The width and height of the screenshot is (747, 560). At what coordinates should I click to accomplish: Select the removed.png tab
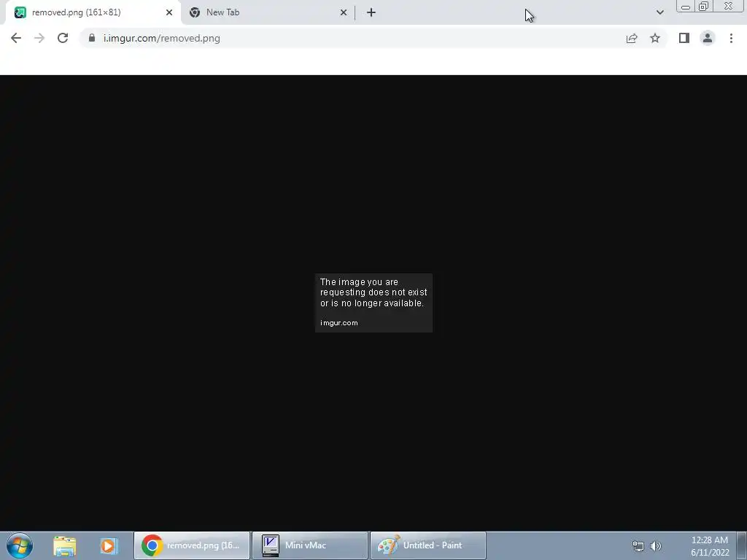(x=93, y=12)
